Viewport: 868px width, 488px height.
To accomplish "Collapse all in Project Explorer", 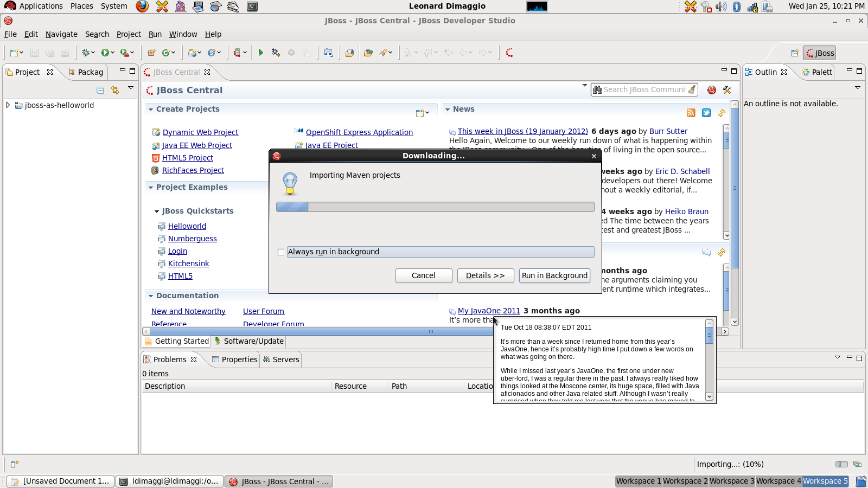I will tap(100, 90).
